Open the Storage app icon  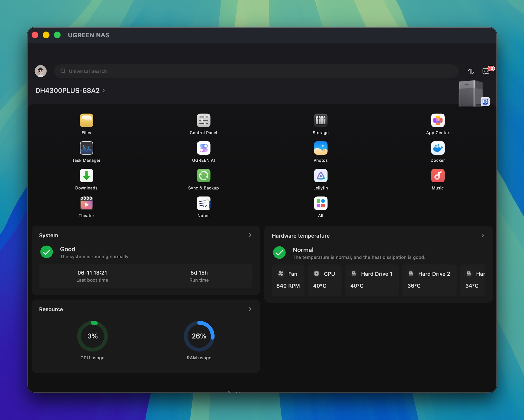(x=320, y=121)
